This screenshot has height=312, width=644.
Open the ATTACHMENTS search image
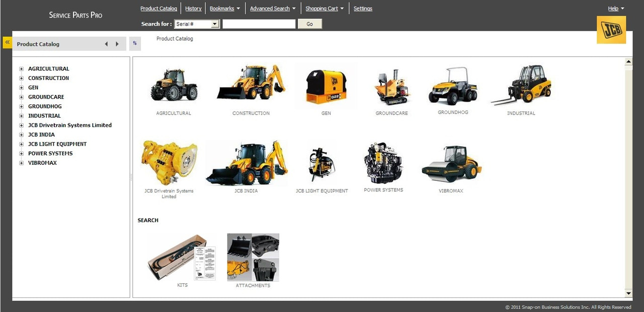(253, 257)
